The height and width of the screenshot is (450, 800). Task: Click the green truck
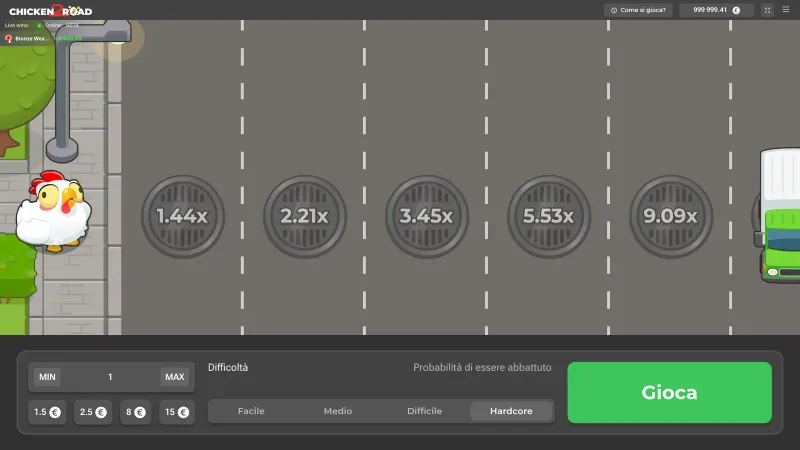click(x=779, y=215)
